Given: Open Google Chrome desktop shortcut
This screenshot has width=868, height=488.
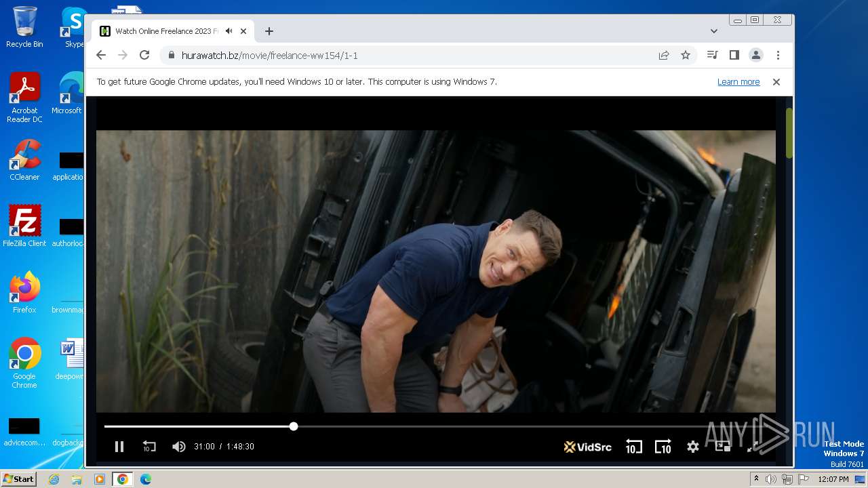Looking at the screenshot, I should [x=24, y=363].
